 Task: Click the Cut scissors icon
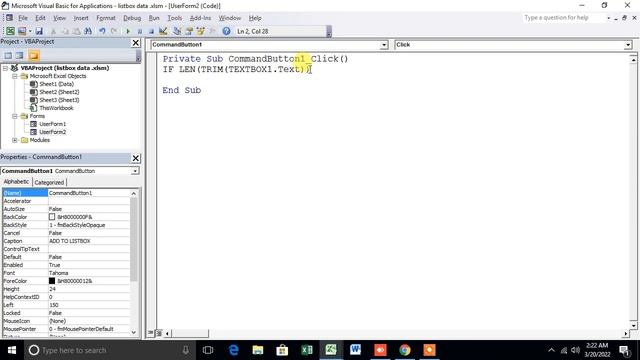click(x=53, y=31)
